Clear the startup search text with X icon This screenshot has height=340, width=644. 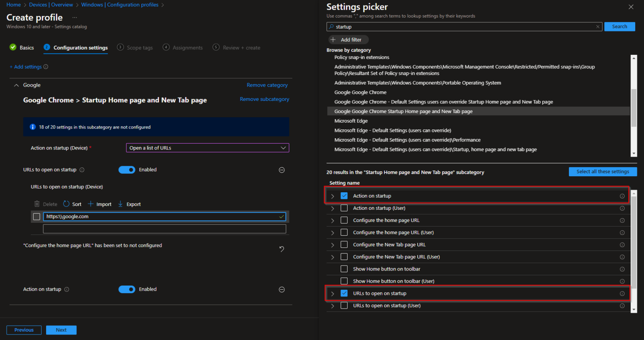[x=598, y=27]
